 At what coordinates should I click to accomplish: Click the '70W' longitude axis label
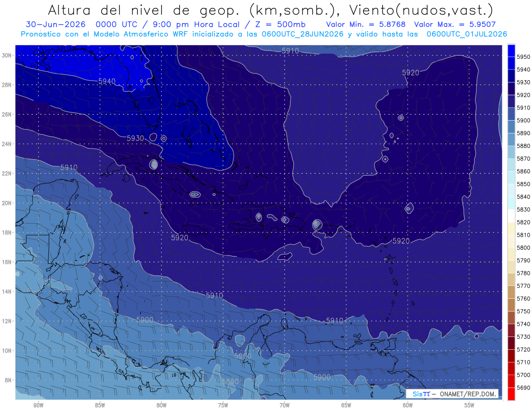point(285,405)
